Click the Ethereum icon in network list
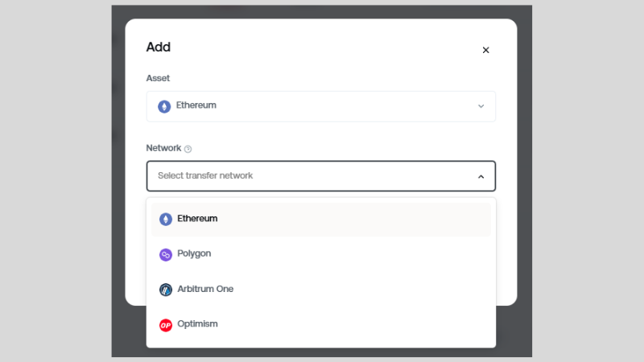 [x=166, y=219]
